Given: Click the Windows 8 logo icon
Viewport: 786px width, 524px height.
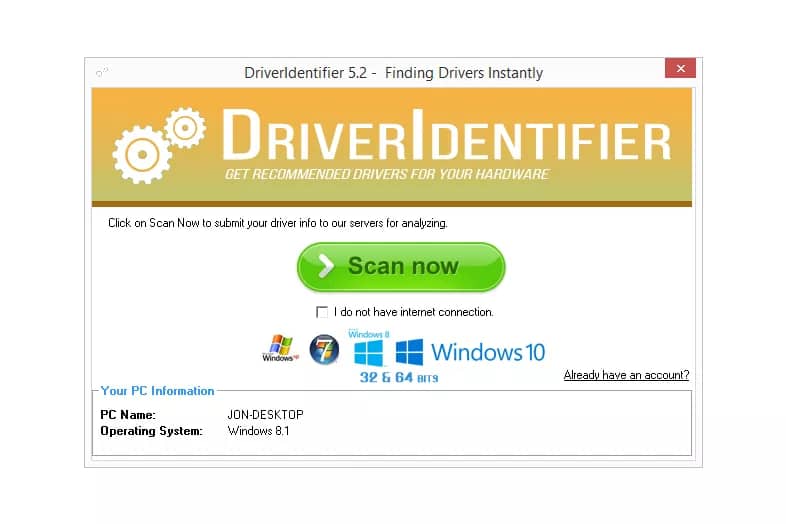Looking at the screenshot, I should [x=369, y=348].
